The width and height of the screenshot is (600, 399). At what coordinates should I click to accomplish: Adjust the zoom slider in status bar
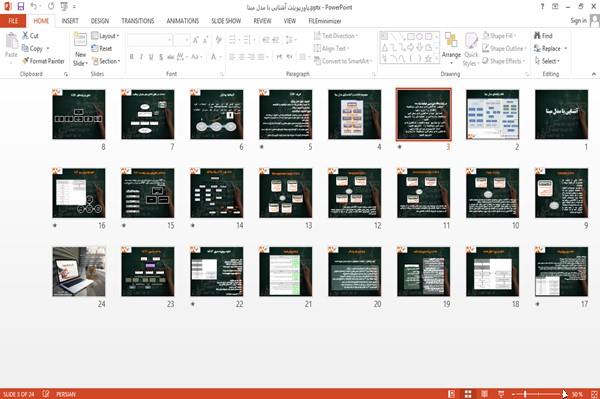click(x=525, y=394)
